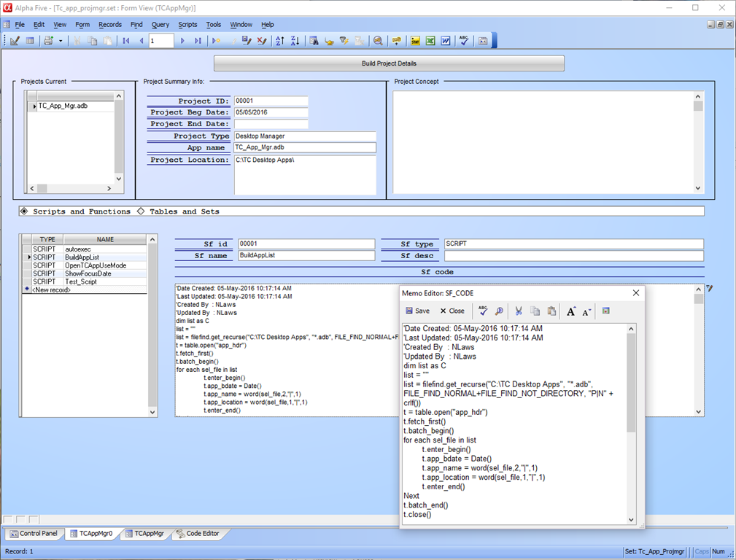
Task: Click into the Sf desc field
Action: tap(573, 256)
